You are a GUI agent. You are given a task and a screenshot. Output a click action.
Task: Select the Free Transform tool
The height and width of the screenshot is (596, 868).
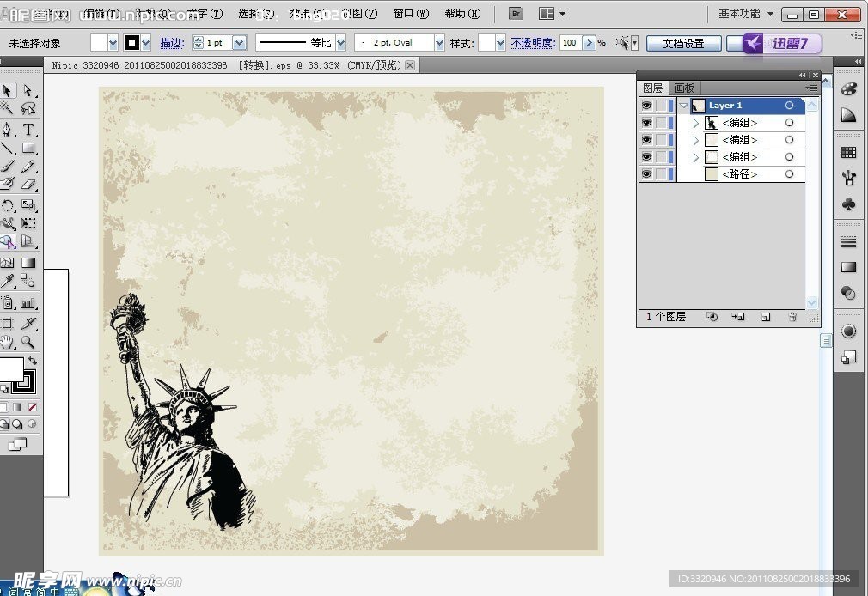[28, 223]
